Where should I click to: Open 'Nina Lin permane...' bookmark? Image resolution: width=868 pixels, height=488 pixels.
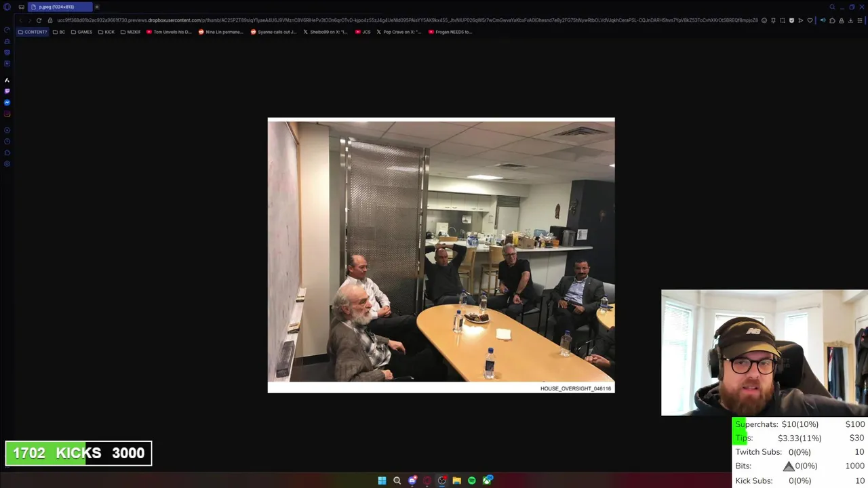pos(220,32)
